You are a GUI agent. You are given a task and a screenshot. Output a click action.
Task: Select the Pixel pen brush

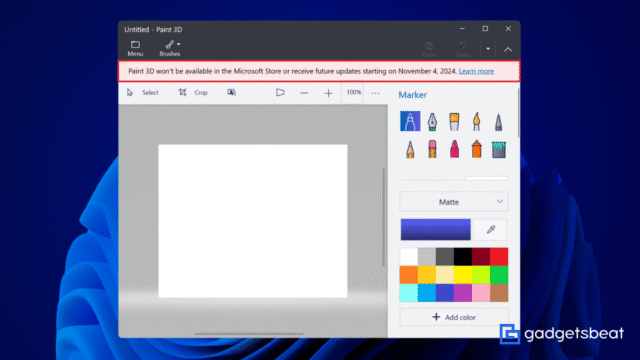pos(498,121)
